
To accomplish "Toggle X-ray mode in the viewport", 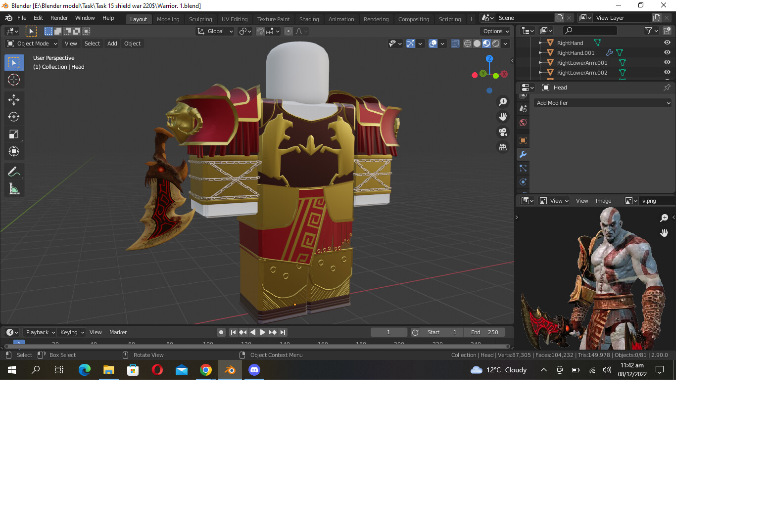I will (455, 44).
